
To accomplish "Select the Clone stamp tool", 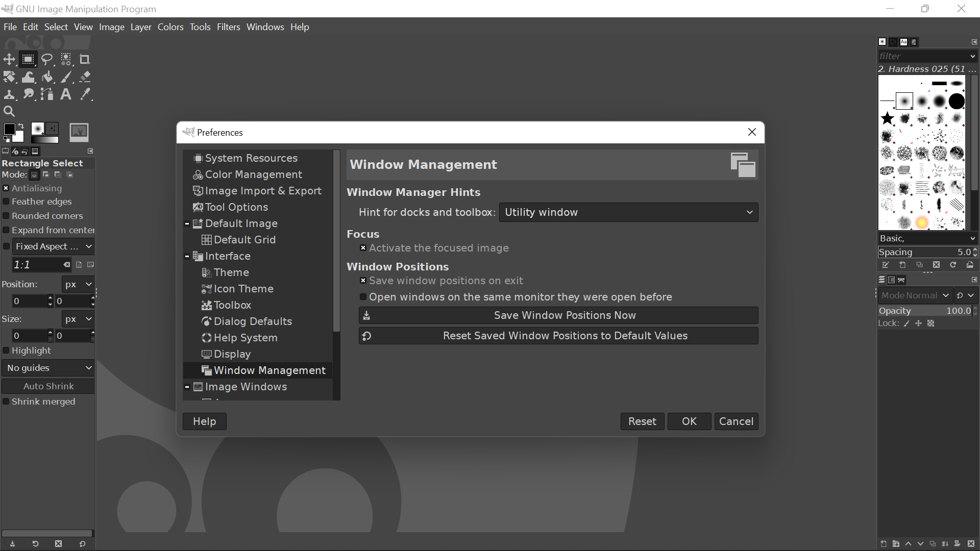I will pyautogui.click(x=9, y=94).
